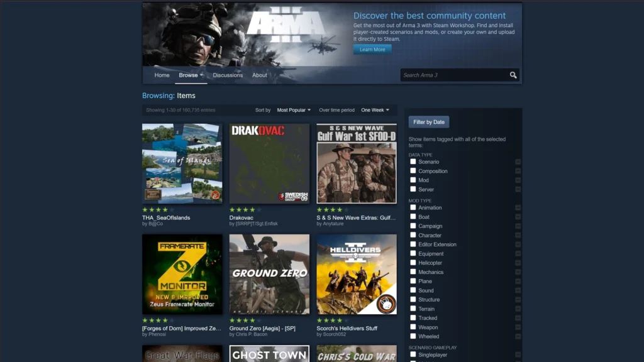Open author Anytature's profile link
The width and height of the screenshot is (644, 362).
[x=333, y=224]
